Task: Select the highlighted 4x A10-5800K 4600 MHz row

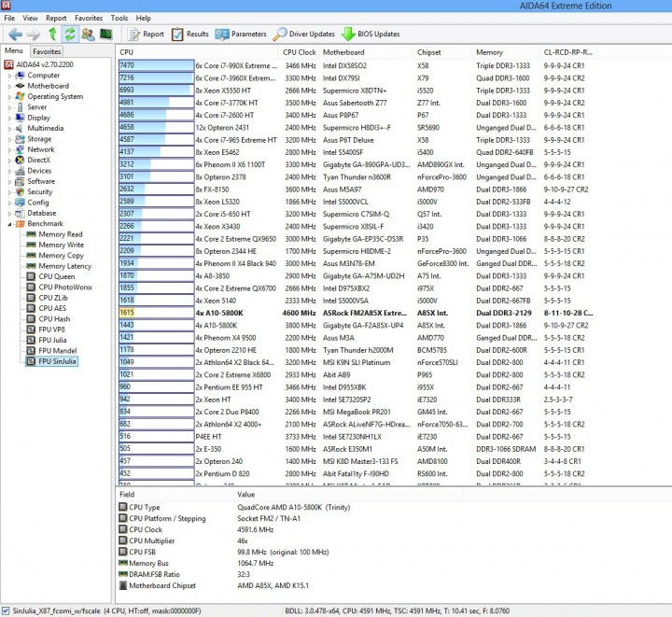Action: point(357,314)
